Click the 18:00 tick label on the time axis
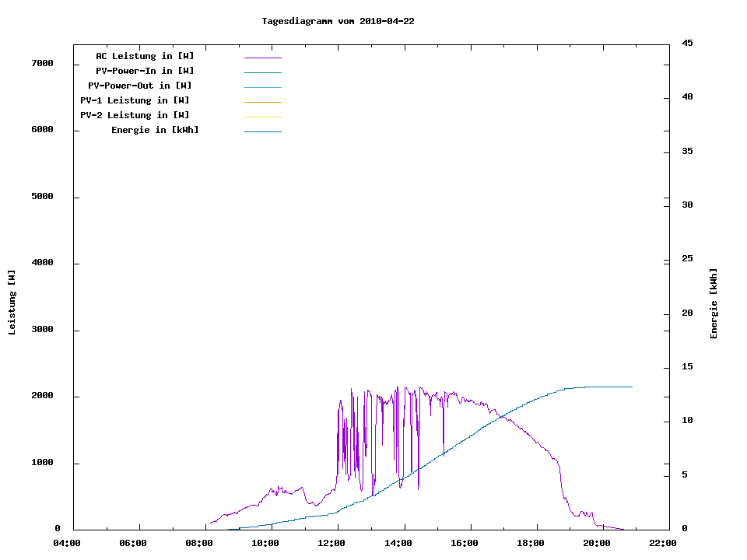Image resolution: width=747 pixels, height=560 pixels. (x=530, y=543)
